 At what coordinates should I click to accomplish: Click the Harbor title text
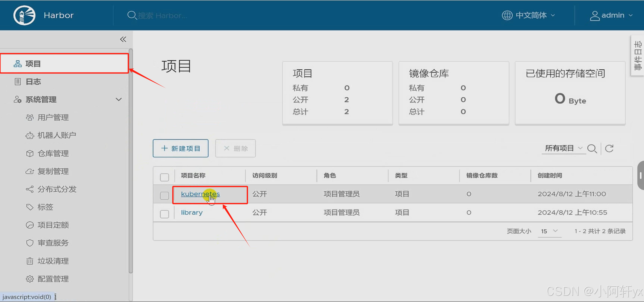point(59,15)
